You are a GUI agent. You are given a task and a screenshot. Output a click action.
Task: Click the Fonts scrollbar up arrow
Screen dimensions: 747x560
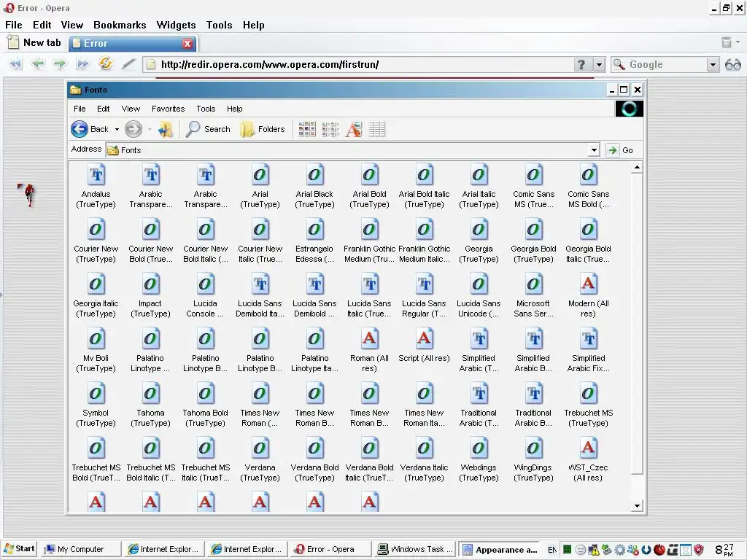point(637,168)
